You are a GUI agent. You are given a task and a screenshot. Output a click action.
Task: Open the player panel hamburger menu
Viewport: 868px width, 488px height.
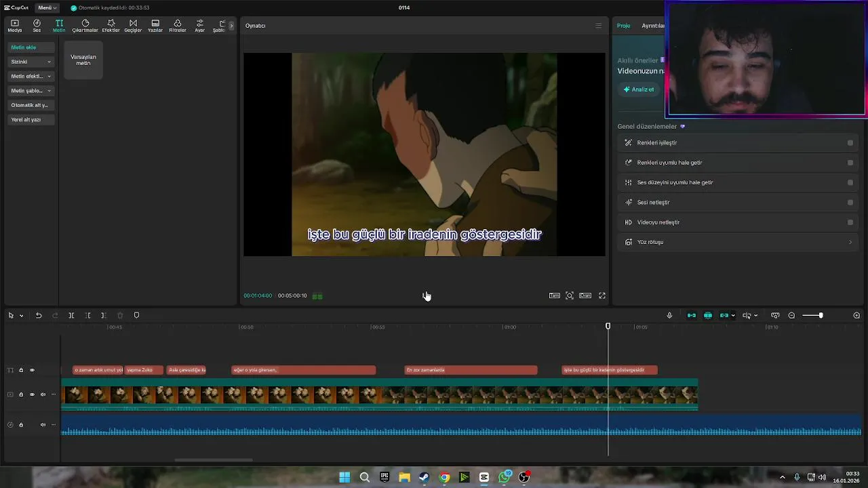598,26
